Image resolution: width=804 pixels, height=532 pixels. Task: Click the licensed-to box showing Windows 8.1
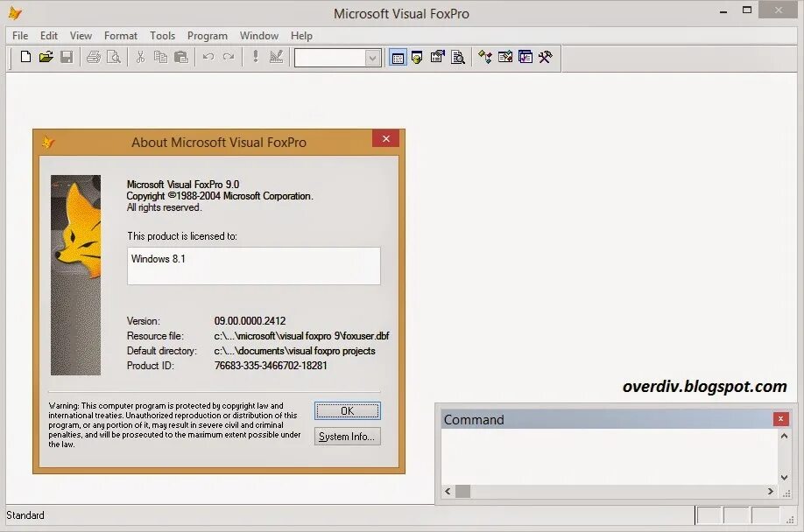tap(254, 266)
